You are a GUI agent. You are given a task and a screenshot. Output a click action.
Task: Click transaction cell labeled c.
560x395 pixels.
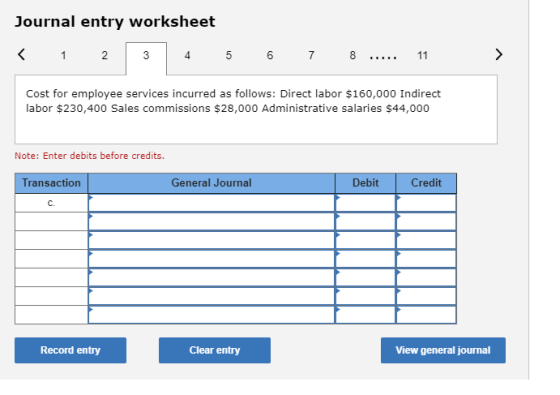[51, 203]
